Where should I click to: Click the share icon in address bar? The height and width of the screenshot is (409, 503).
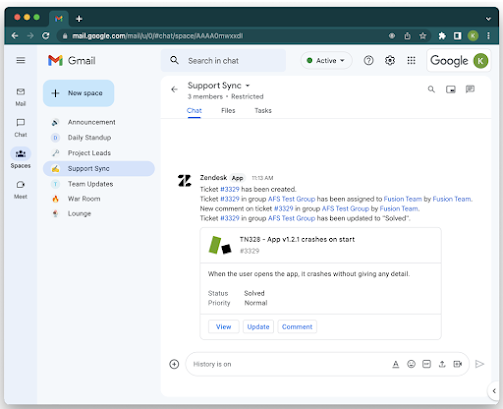tap(407, 36)
